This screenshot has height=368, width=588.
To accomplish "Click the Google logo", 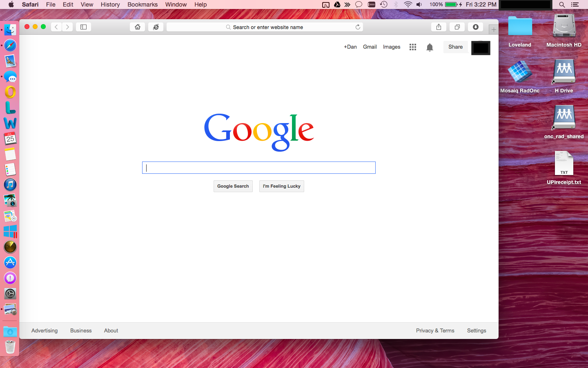I will tap(259, 132).
